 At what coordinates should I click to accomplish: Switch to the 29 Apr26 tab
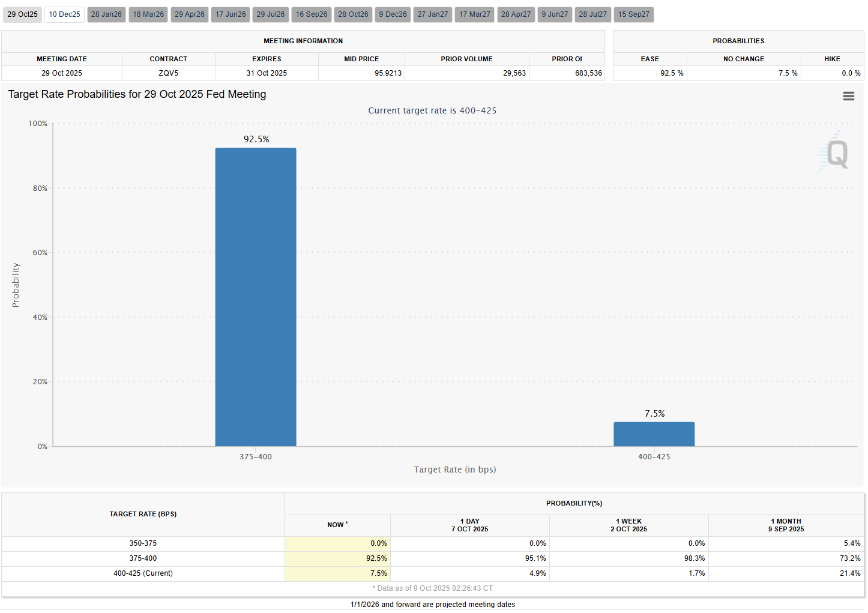pos(190,14)
